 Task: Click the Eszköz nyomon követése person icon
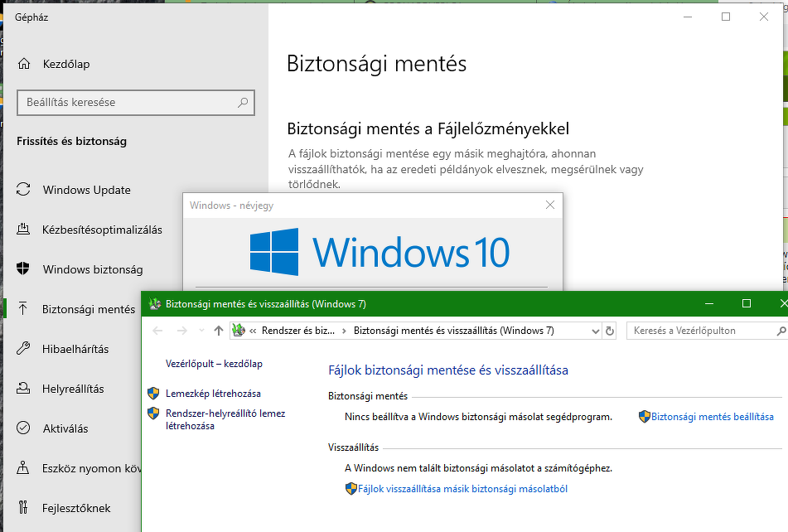(x=23, y=467)
